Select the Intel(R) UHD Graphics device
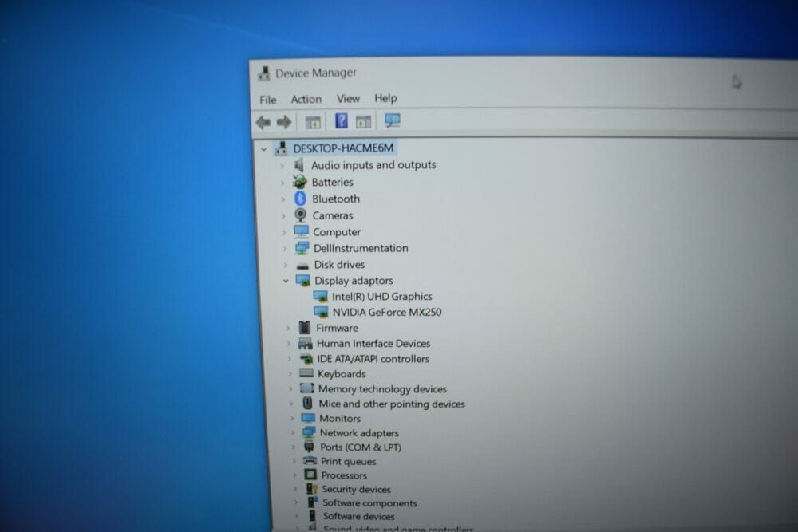798x532 pixels. (x=382, y=296)
